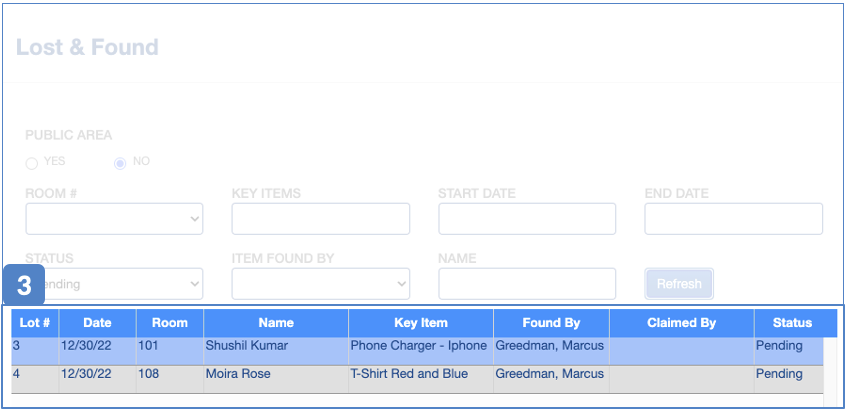Open the Item Found By dropdown
Screen dimensions: 849x413
click(x=320, y=284)
